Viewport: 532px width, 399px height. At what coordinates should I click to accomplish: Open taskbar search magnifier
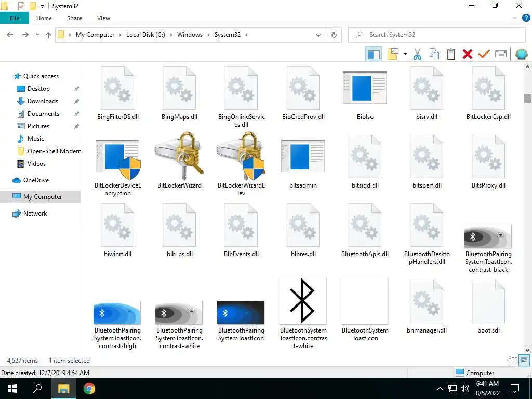pyautogui.click(x=37, y=389)
